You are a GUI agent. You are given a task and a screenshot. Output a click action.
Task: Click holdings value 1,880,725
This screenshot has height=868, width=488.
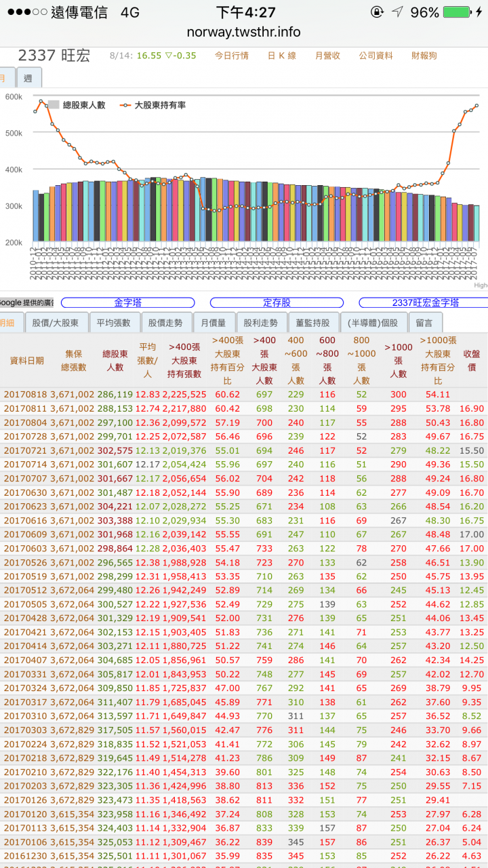184,646
